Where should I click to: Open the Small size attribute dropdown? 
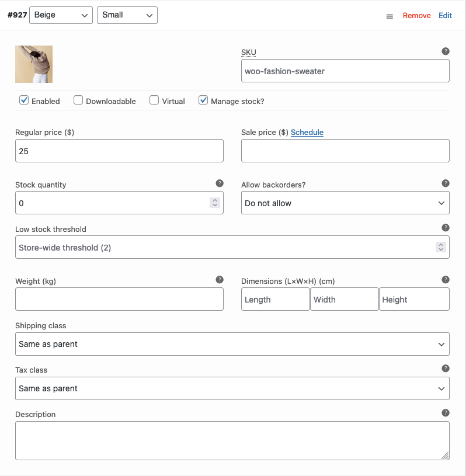pos(127,15)
